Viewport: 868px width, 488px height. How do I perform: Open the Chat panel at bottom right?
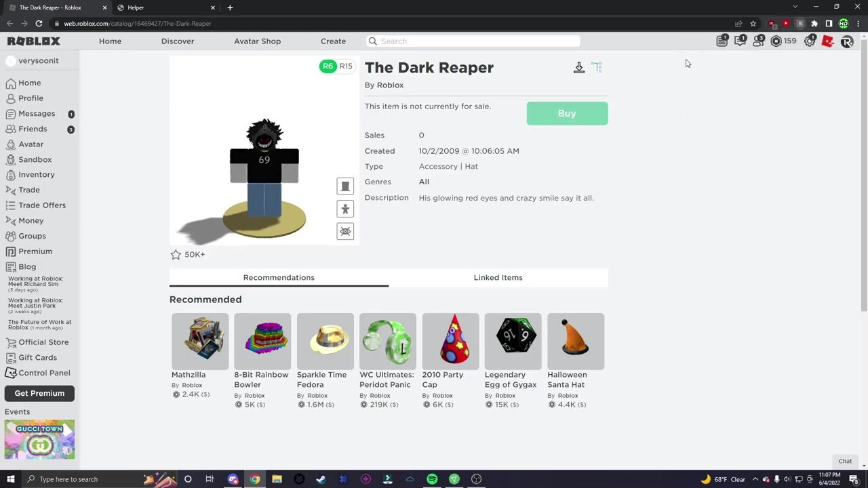pos(845,462)
